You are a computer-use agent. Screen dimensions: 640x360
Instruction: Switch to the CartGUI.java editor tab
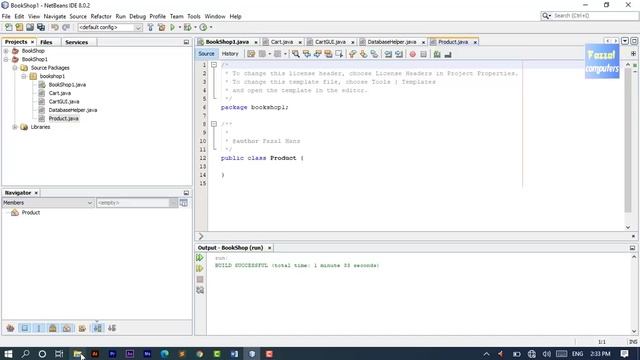pyautogui.click(x=330, y=42)
